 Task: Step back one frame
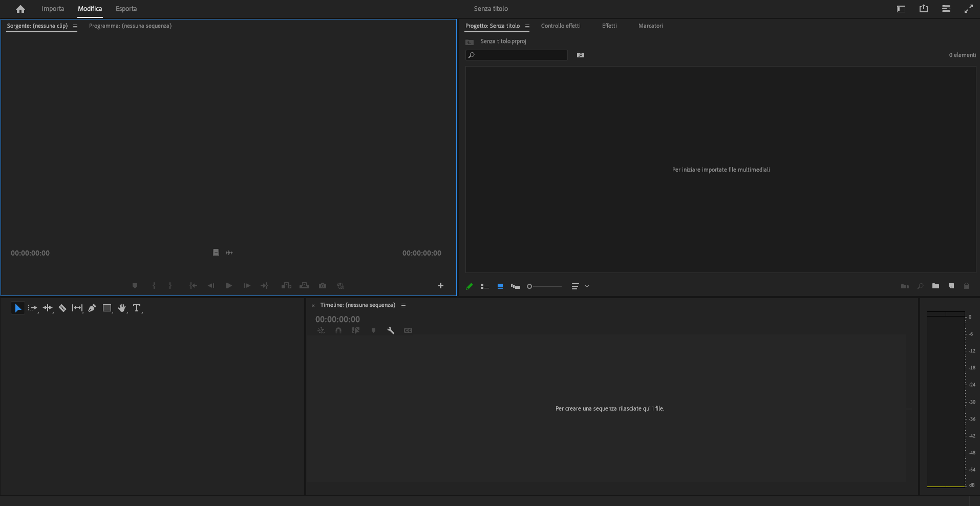[x=211, y=286]
